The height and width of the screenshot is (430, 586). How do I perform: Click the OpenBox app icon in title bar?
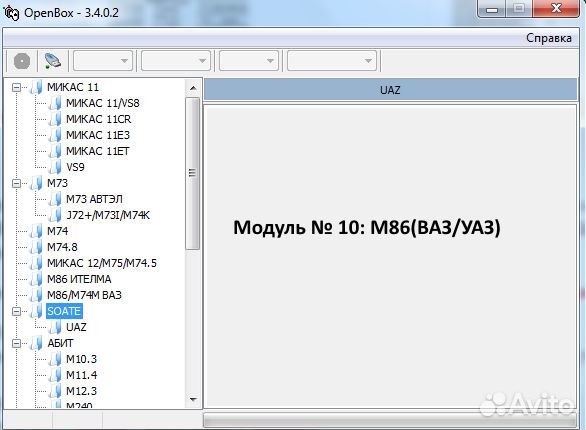[11, 13]
